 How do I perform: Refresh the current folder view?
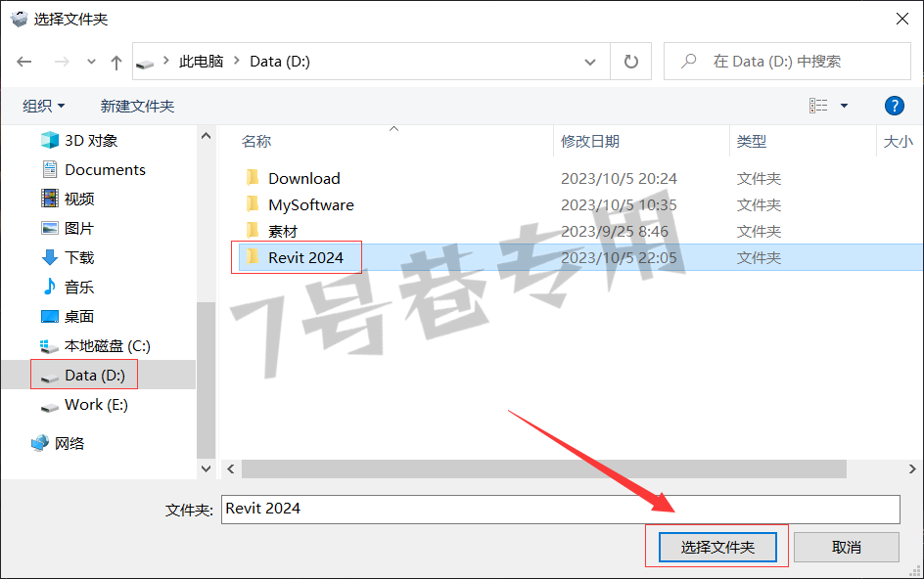click(x=630, y=62)
